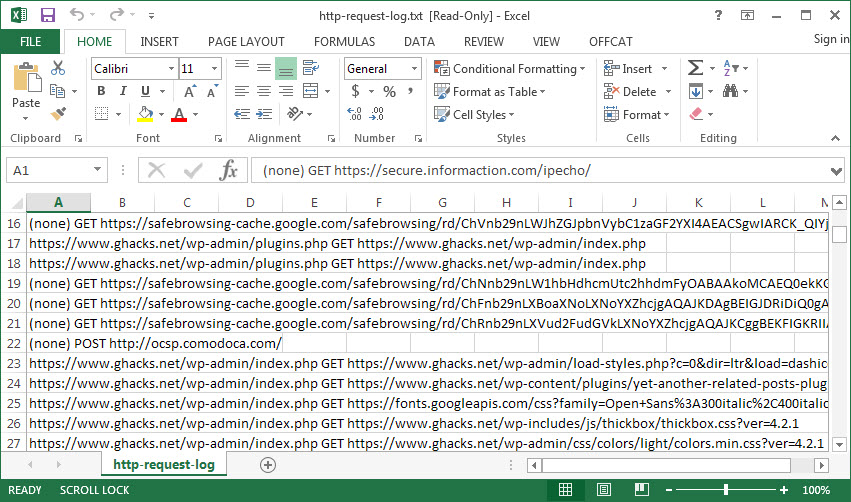Open the FILE tab
The width and height of the screenshot is (851, 502).
point(30,42)
